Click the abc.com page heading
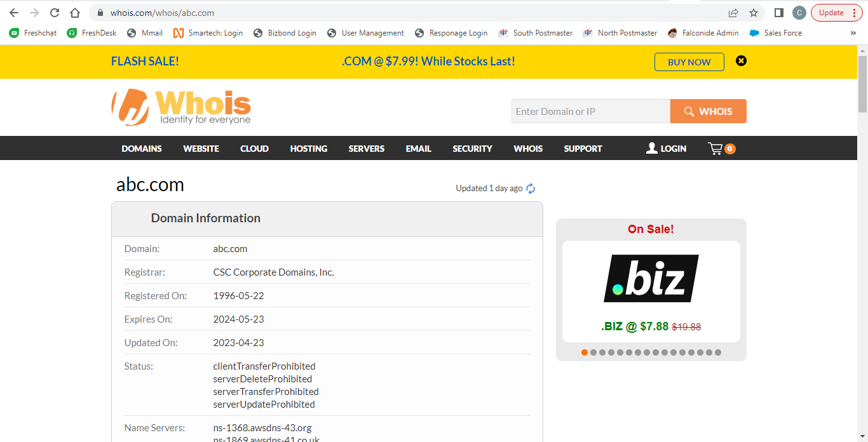This screenshot has width=868, height=442. point(150,185)
